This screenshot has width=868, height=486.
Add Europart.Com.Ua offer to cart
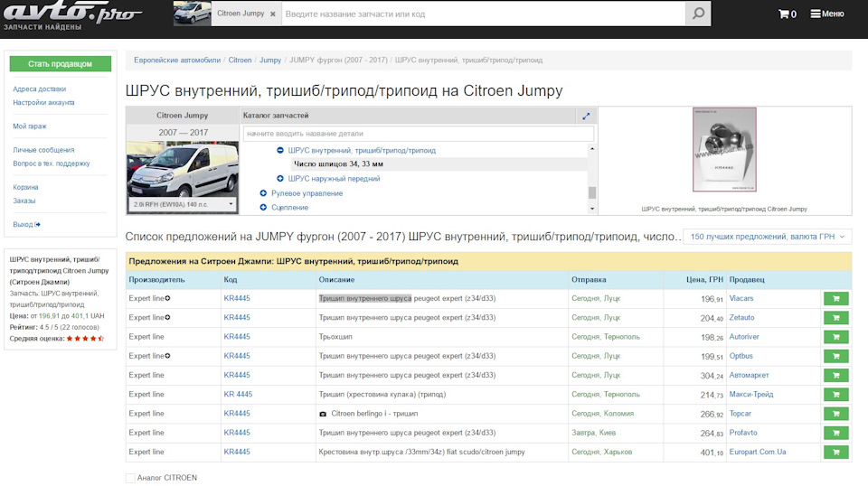pyautogui.click(x=835, y=452)
